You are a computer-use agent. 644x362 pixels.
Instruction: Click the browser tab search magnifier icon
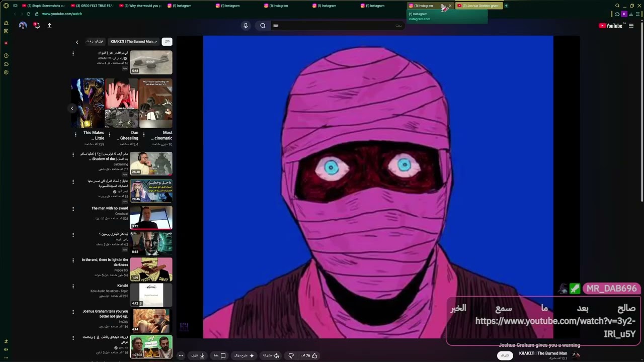pyautogui.click(x=617, y=6)
